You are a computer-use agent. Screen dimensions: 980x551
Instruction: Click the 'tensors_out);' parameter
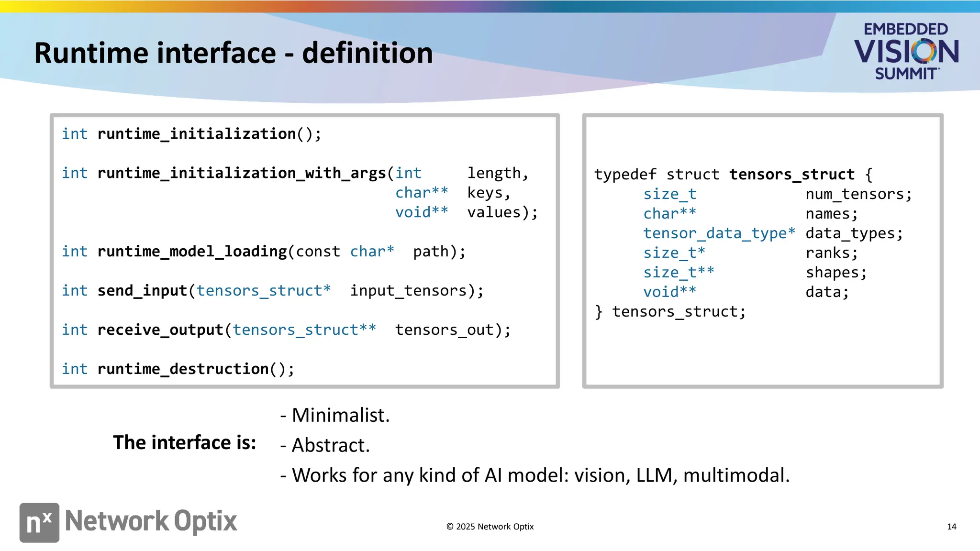coord(453,330)
